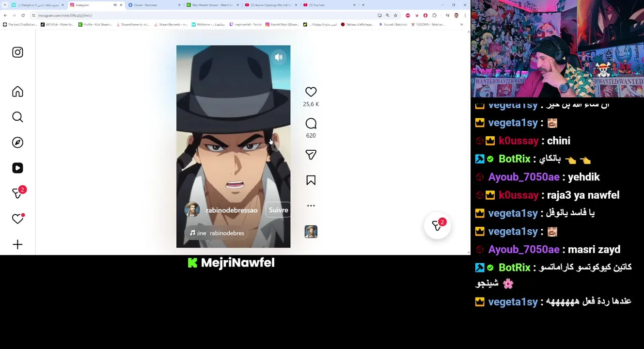Screen dimensions: 644x349
Task: Go back to the previous page
Action: pos(5,16)
